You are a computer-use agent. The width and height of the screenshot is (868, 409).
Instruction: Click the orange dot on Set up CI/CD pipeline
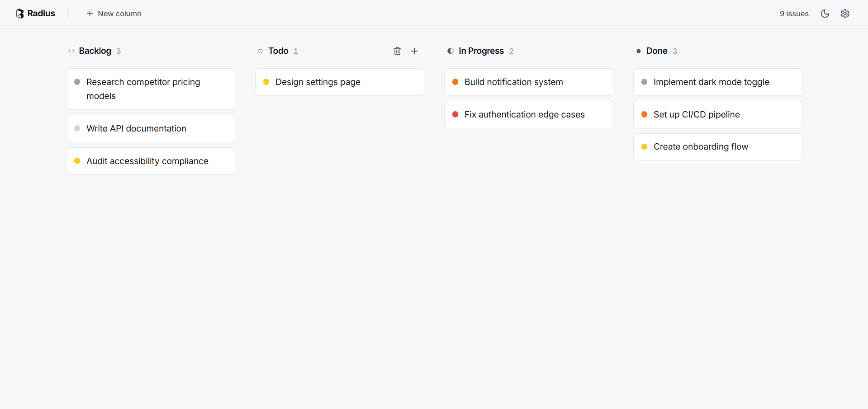645,114
